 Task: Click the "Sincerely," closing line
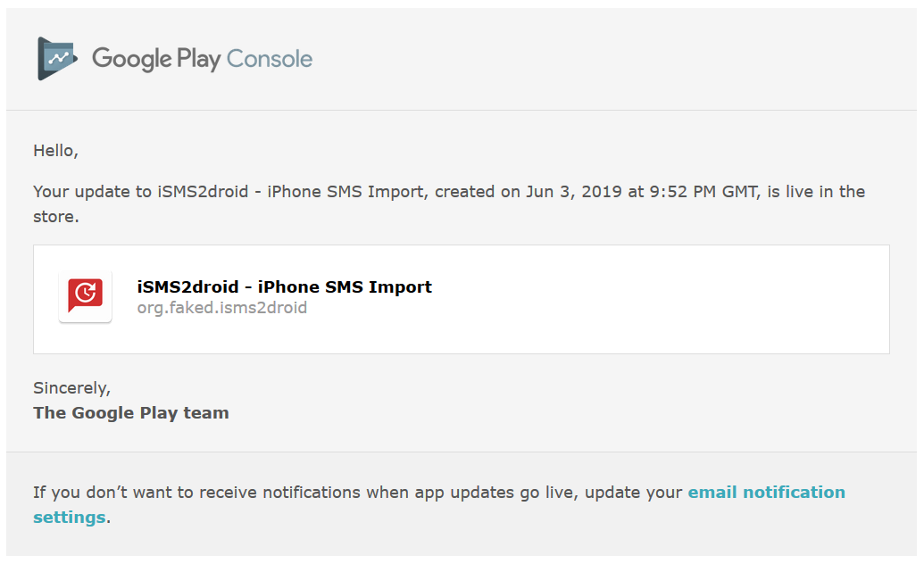point(72,388)
